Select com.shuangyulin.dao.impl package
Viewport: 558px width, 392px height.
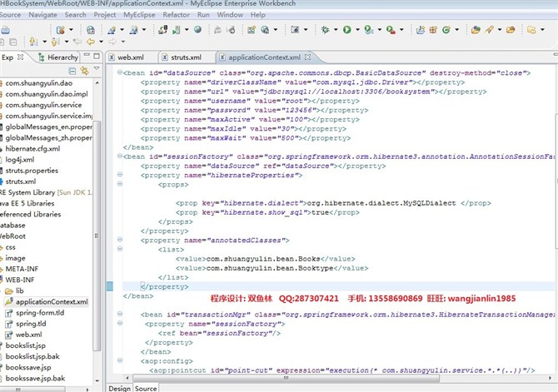coord(47,94)
